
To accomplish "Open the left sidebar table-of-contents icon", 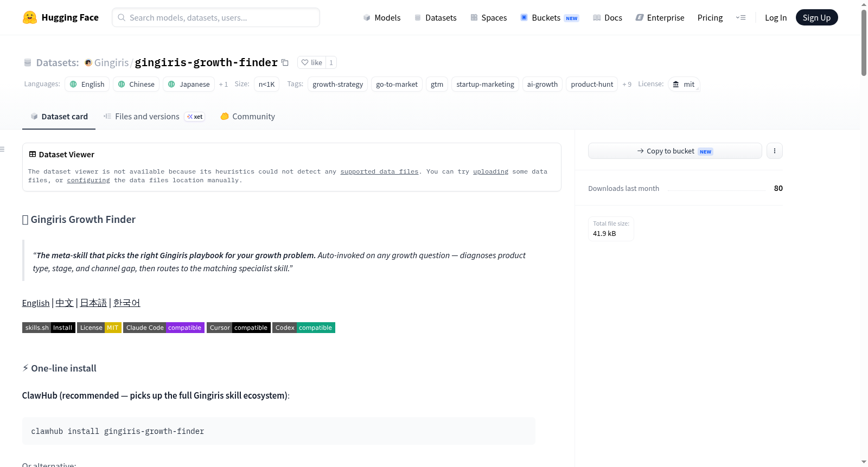I will point(3,149).
